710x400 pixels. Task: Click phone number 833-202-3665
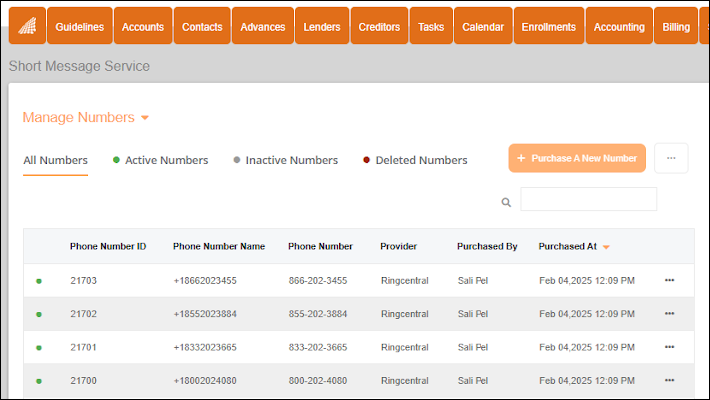click(318, 347)
